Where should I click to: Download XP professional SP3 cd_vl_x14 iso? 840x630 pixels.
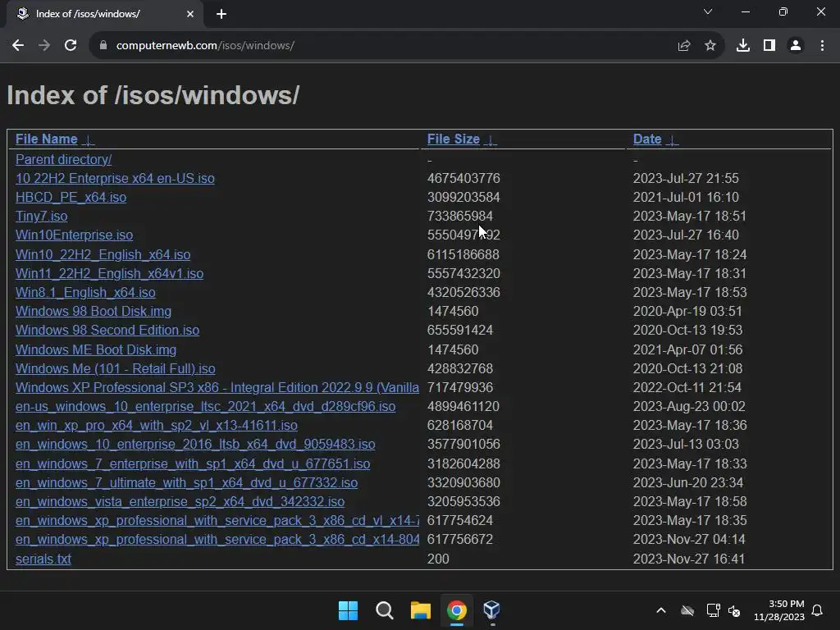tap(217, 521)
